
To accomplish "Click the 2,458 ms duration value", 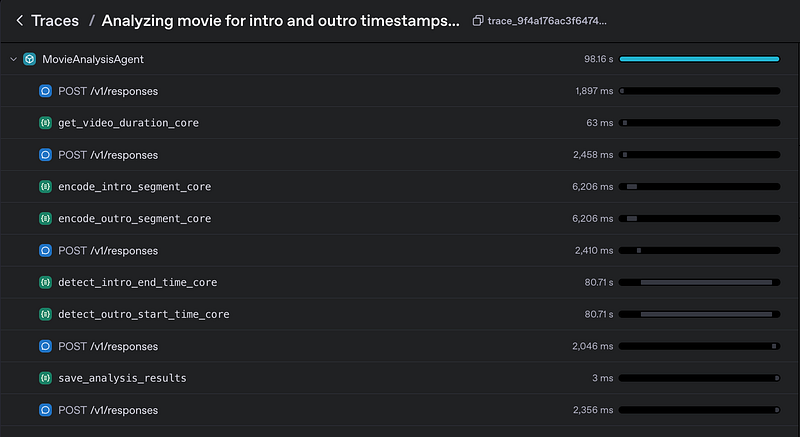I will [x=593, y=155].
